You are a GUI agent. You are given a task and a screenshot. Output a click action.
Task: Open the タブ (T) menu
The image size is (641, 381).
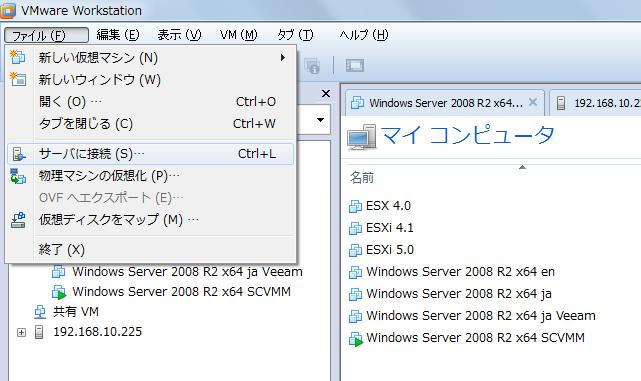pyautogui.click(x=295, y=35)
